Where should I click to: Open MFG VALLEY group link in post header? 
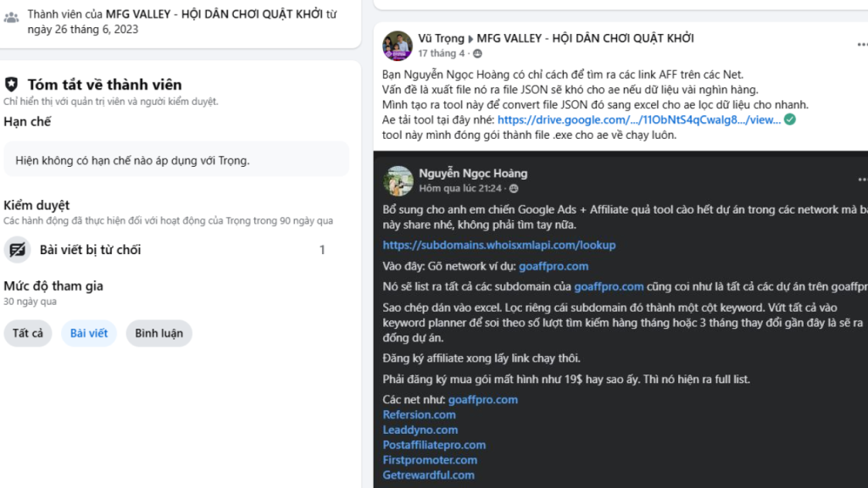pyautogui.click(x=585, y=38)
